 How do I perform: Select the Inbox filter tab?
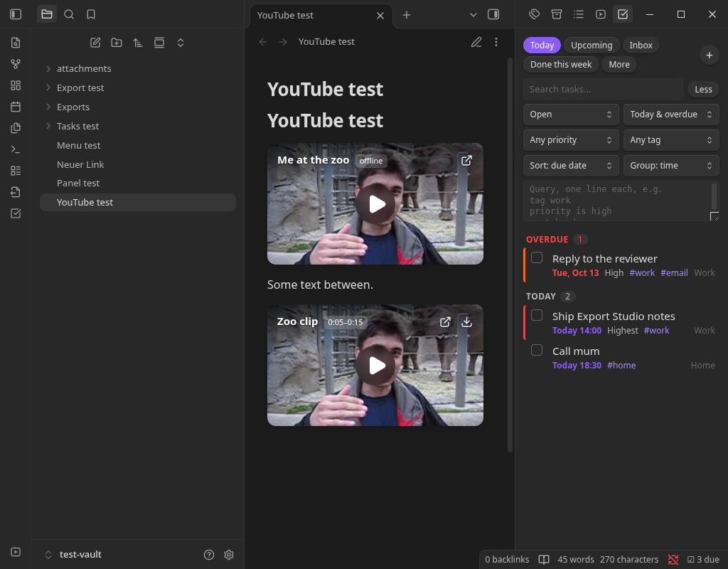[641, 46]
